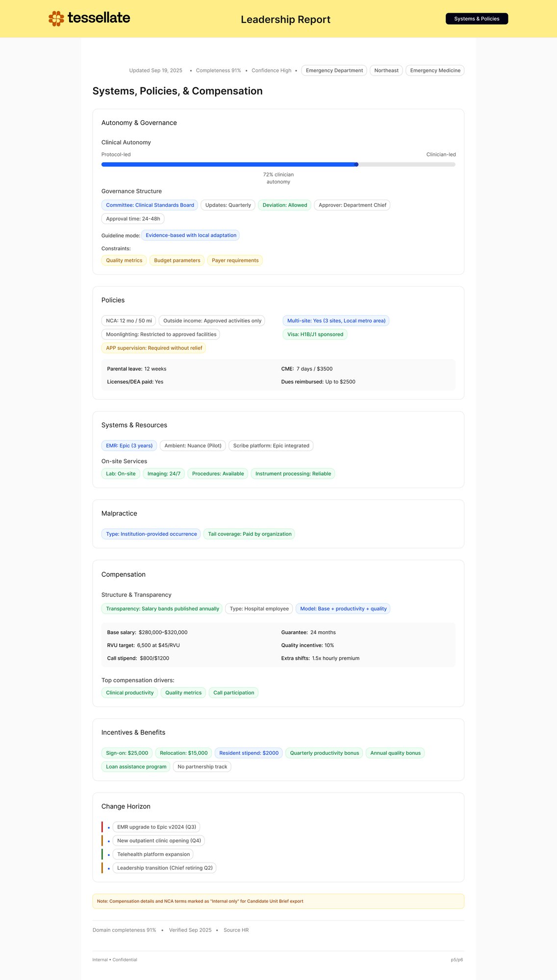Click the Payer requirements constraint tag

coord(235,260)
